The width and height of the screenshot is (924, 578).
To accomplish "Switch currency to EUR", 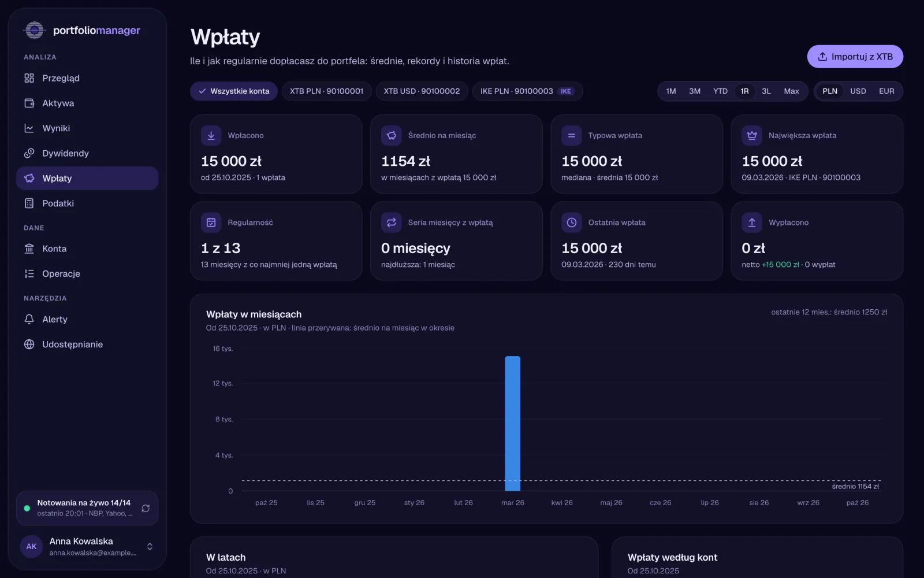I will click(886, 91).
